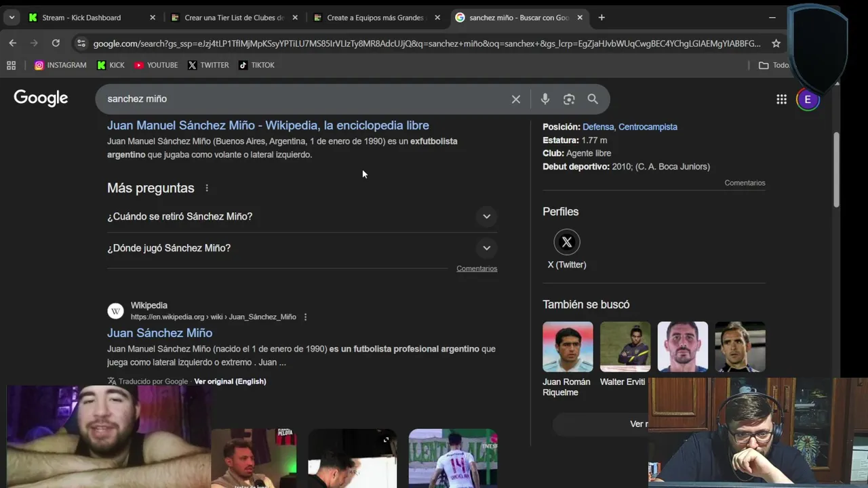Open the tab search dropdown arrow
This screenshot has width=868, height=488.
tap(11, 18)
